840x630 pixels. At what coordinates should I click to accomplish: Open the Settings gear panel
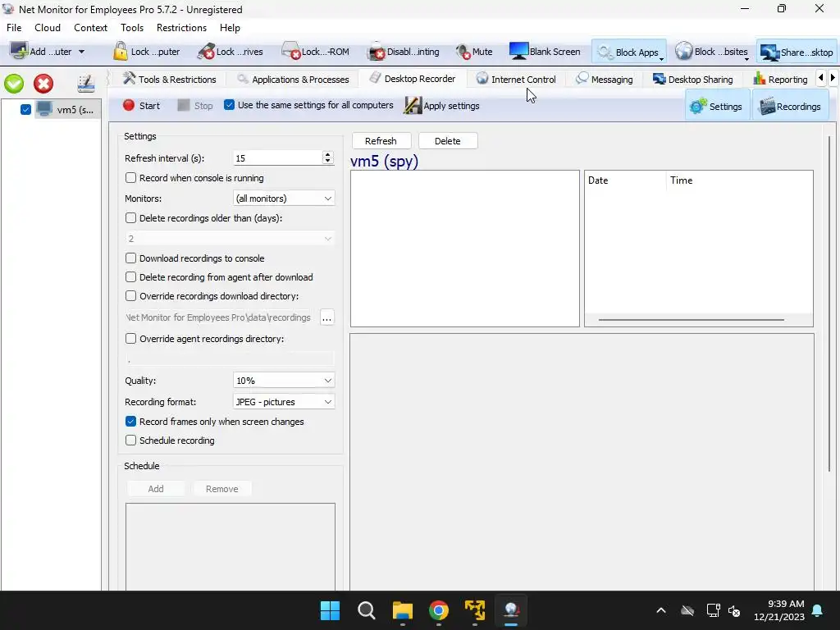[717, 106]
